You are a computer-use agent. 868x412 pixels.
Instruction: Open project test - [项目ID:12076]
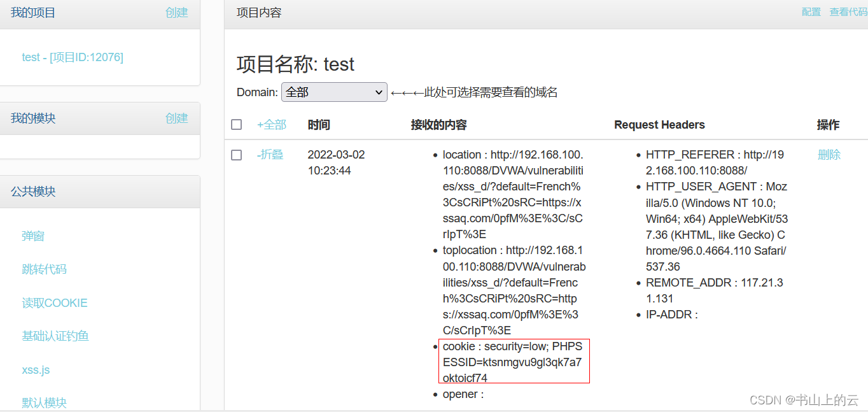73,57
